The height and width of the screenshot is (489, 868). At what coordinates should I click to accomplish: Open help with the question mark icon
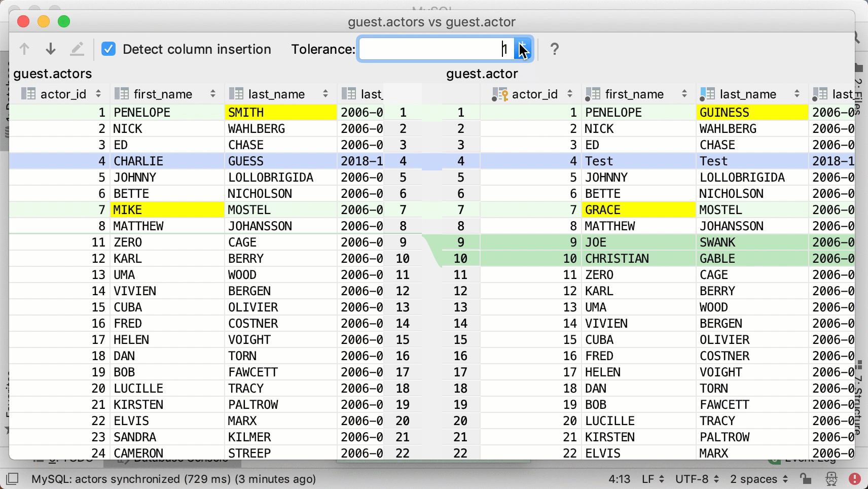pos(555,49)
